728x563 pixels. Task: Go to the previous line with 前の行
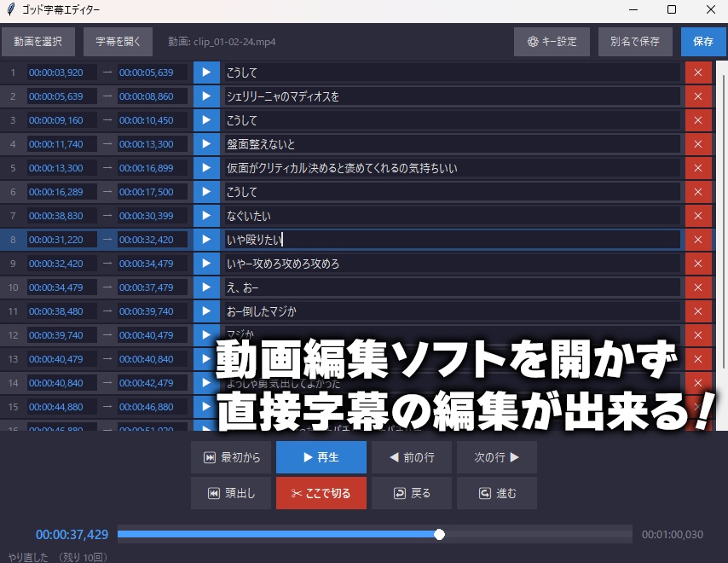pyautogui.click(x=412, y=457)
